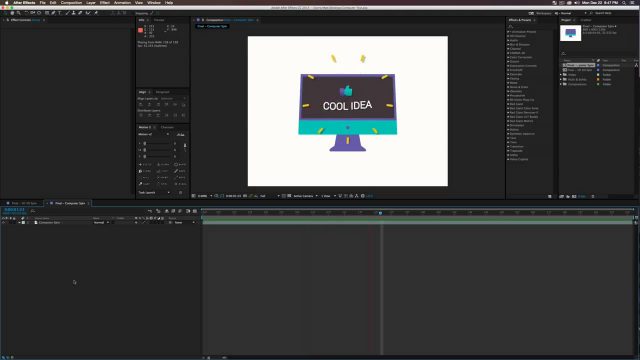Select the Hand tool

(12, 13)
